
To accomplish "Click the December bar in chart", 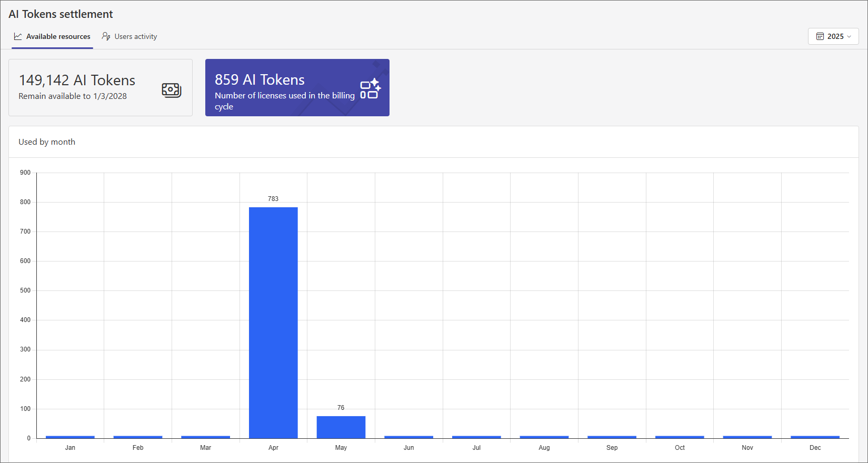I will pyautogui.click(x=815, y=437).
